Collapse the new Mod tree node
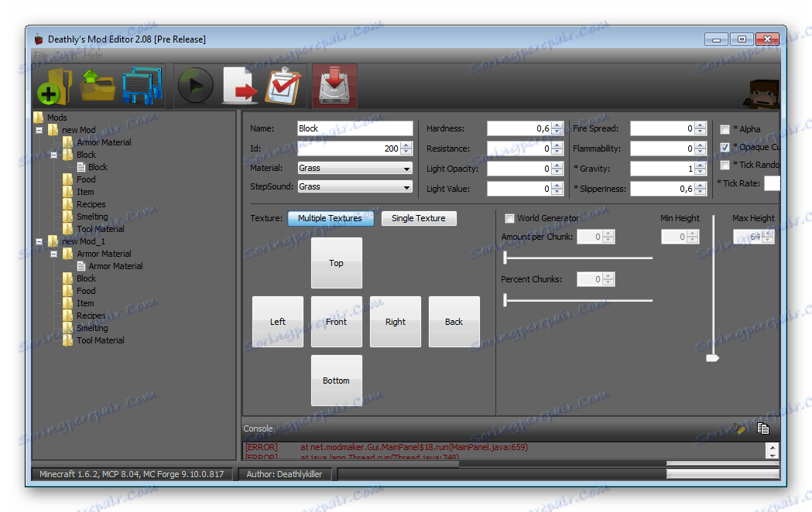This screenshot has width=812, height=512. 39,131
